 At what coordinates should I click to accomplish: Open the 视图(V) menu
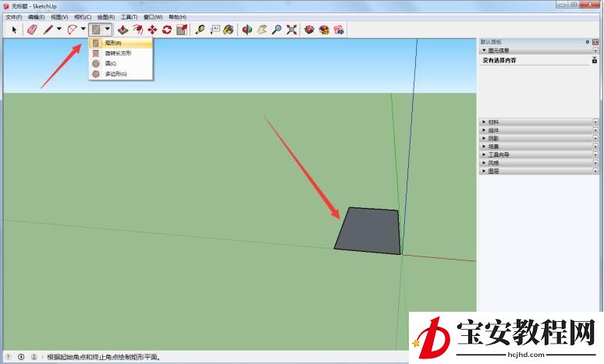pos(59,17)
